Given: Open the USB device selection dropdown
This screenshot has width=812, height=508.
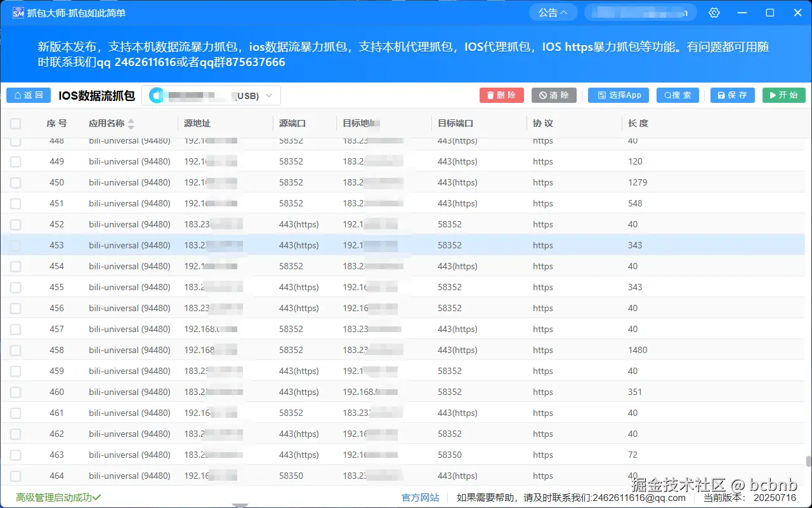Looking at the screenshot, I should coord(270,95).
